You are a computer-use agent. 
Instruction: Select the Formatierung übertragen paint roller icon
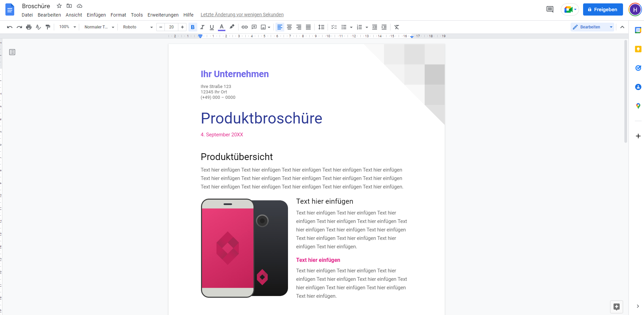point(48,27)
